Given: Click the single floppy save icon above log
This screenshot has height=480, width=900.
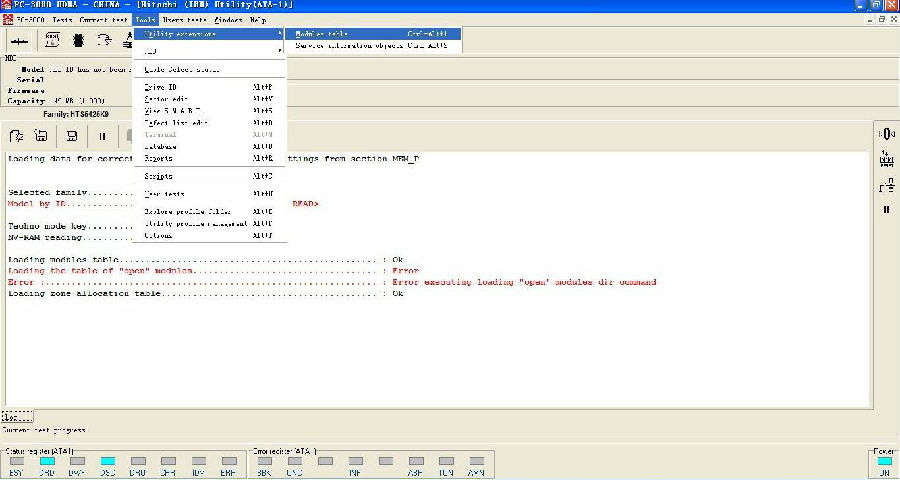Looking at the screenshot, I should point(72,136).
